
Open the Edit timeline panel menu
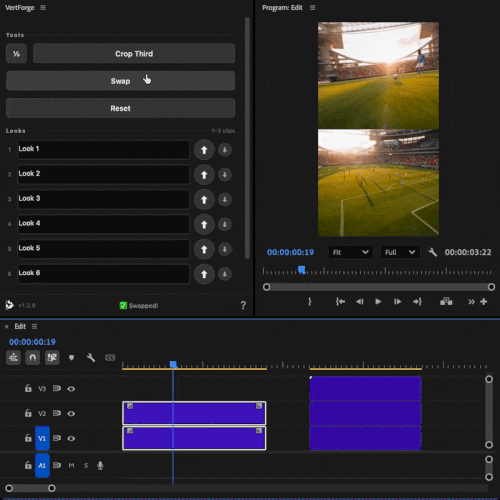point(34,326)
